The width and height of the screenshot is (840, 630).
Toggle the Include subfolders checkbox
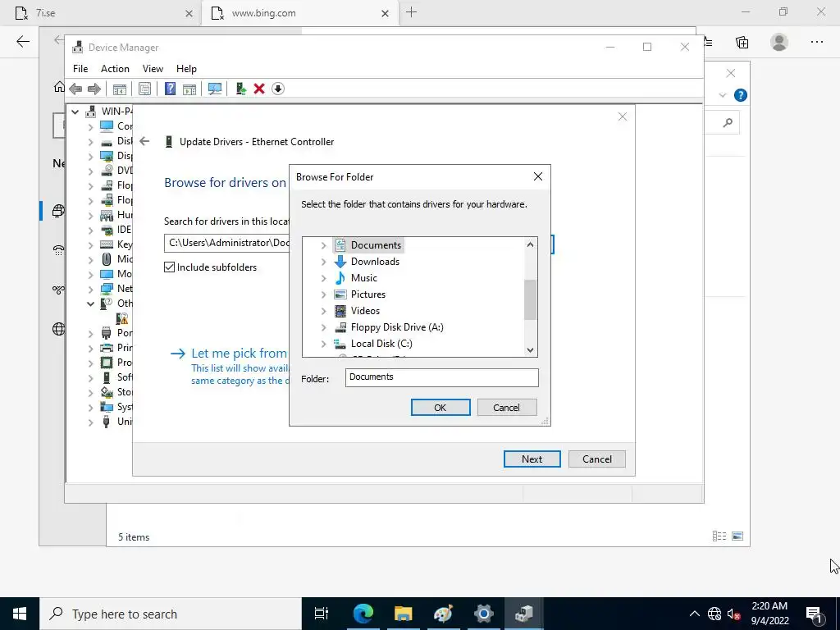tap(169, 267)
